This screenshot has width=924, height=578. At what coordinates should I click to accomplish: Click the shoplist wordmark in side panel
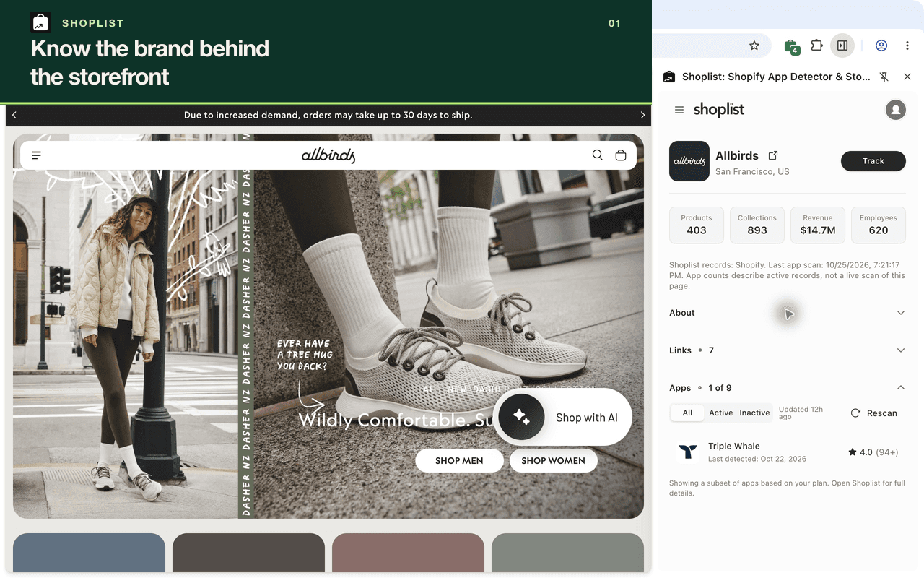719,110
